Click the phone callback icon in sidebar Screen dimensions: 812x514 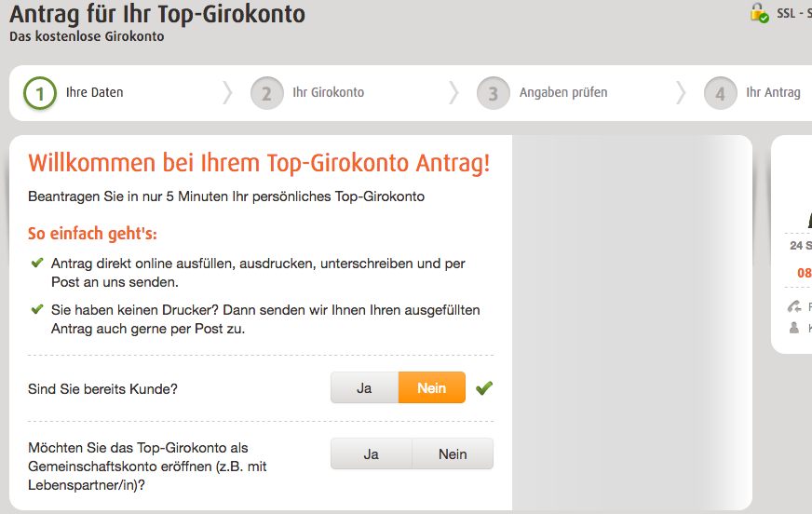tap(794, 306)
